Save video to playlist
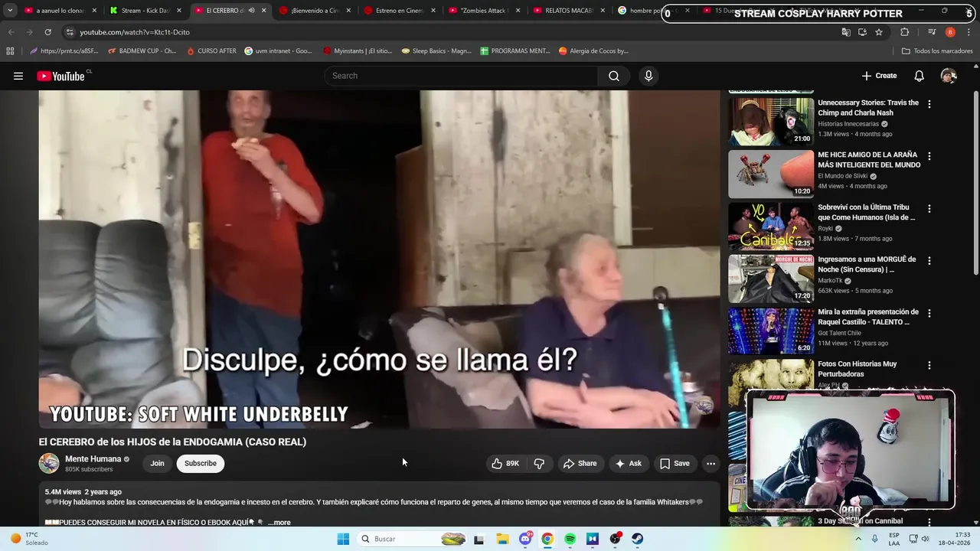Screen dimensions: 980x551 pos(675,463)
